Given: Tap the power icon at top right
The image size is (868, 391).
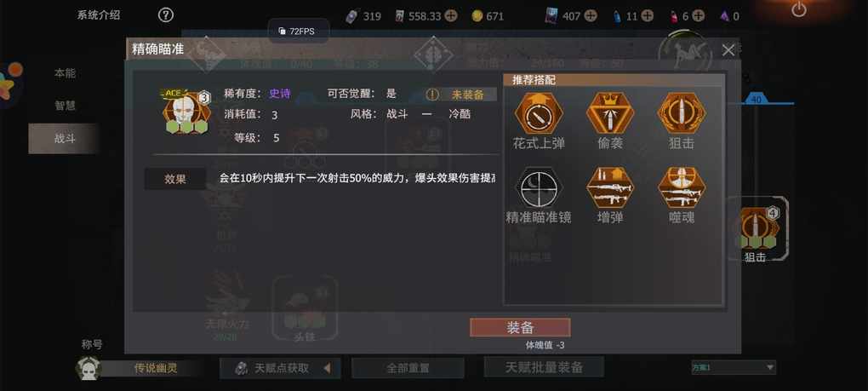Looking at the screenshot, I should pyautogui.click(x=799, y=9).
